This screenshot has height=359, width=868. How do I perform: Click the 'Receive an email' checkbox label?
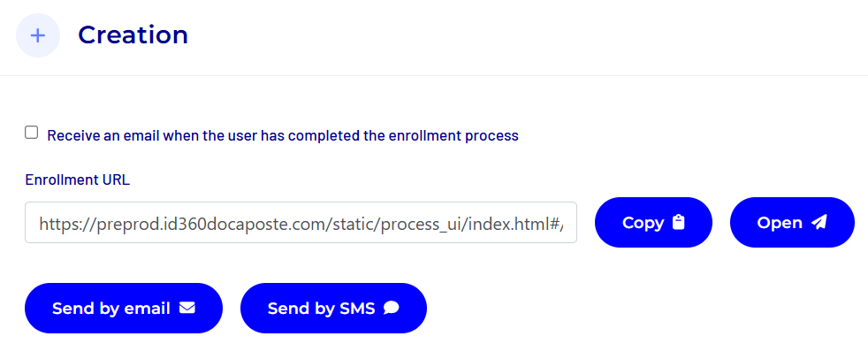[282, 136]
